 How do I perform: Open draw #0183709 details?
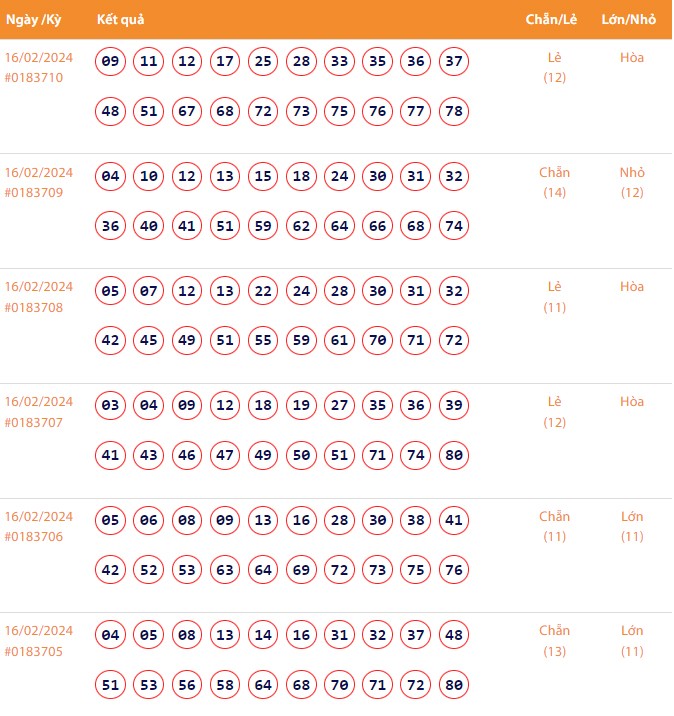(34, 193)
